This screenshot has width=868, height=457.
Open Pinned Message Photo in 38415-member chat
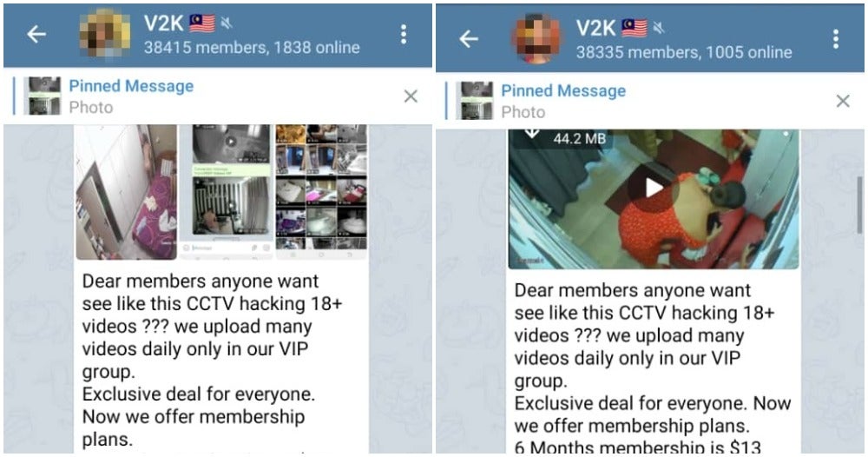pyautogui.click(x=131, y=96)
